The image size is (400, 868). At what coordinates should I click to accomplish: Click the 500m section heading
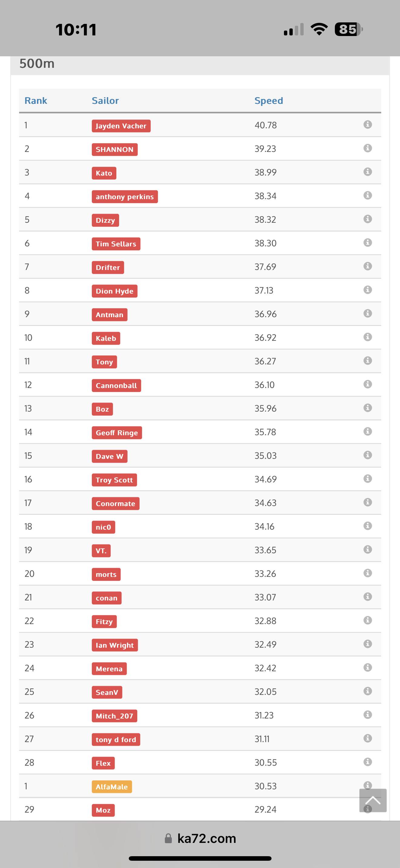point(37,64)
